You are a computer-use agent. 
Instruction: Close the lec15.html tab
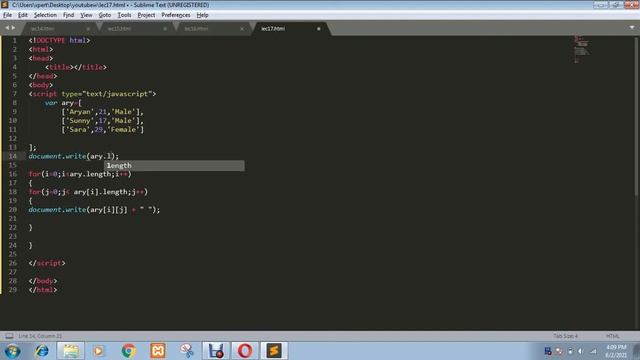point(165,29)
